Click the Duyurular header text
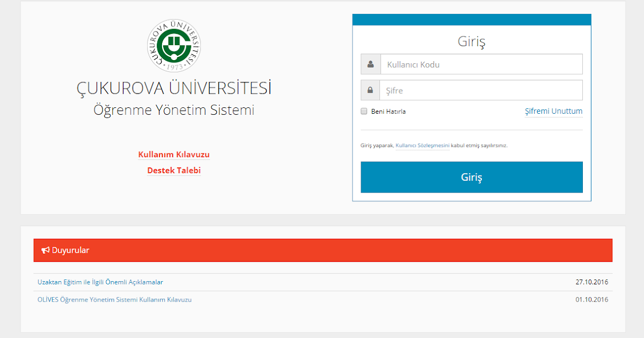644x338 pixels. 70,250
